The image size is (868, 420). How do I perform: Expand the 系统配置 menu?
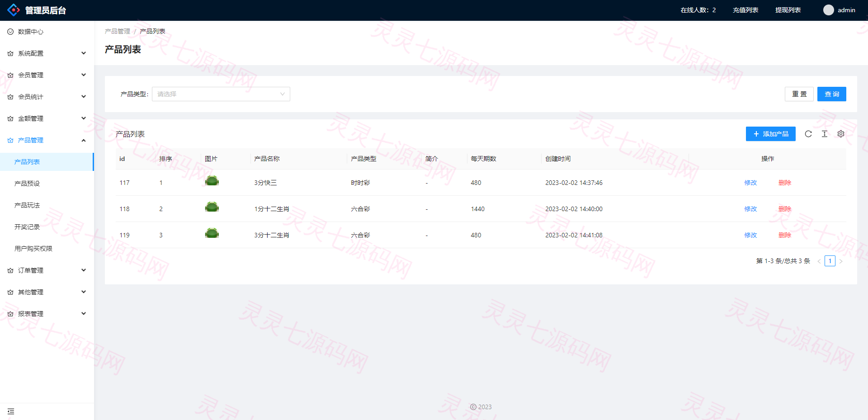47,53
